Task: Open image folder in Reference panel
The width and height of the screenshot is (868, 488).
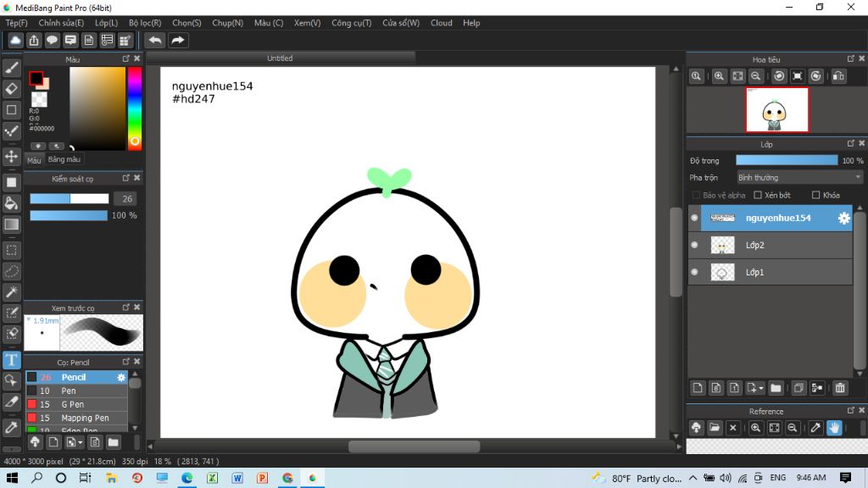Action: tap(715, 428)
